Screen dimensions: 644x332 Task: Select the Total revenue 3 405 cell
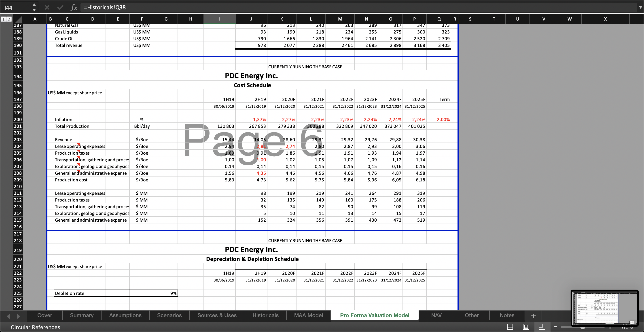coord(439,45)
